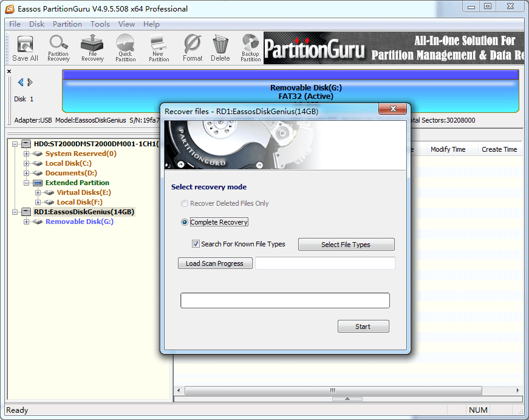Open the Help menu
Viewport: 529px width, 420px height.
coord(151,24)
